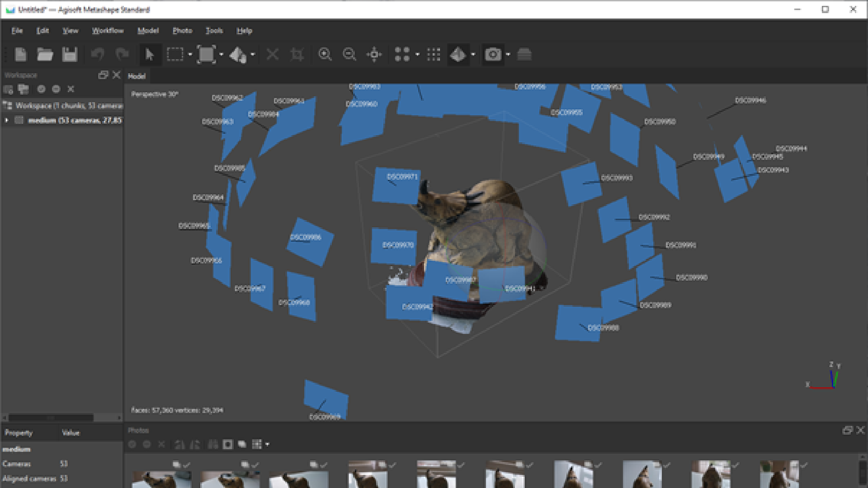
Task: Save project with the floppy disk icon
Action: coord(70,55)
